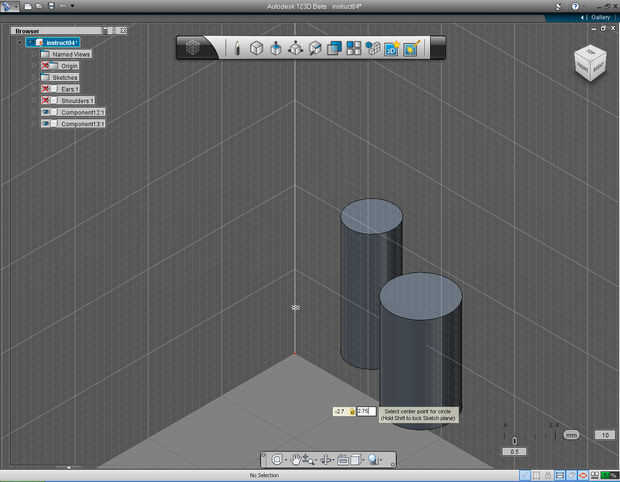Click the 0.5 snap value box

(514, 452)
